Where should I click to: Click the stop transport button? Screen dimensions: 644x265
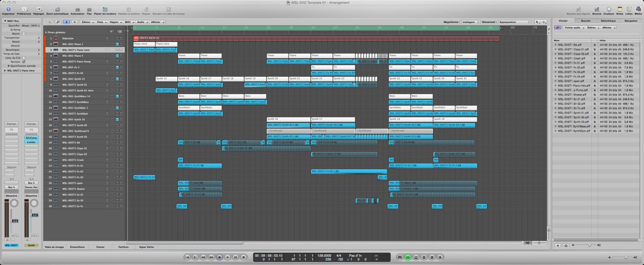(219, 257)
